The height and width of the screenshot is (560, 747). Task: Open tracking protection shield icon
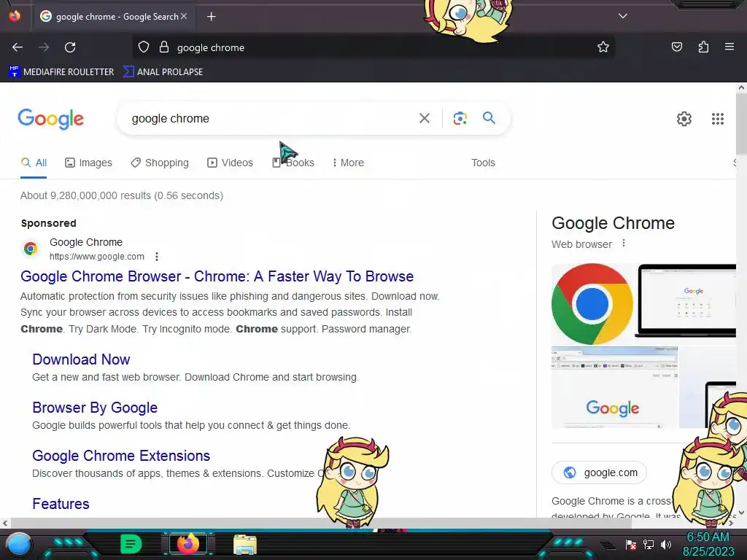point(144,47)
